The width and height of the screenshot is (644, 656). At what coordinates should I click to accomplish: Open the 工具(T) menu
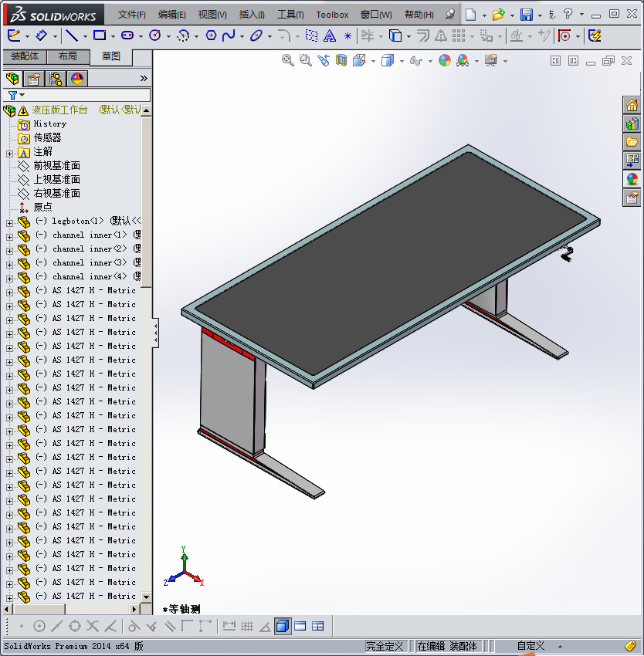click(x=290, y=15)
